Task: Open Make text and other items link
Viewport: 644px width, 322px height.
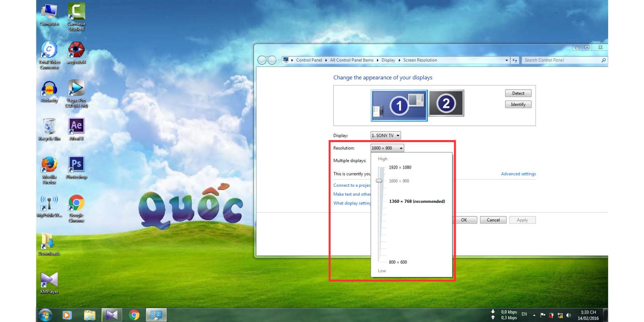Action: tap(352, 194)
